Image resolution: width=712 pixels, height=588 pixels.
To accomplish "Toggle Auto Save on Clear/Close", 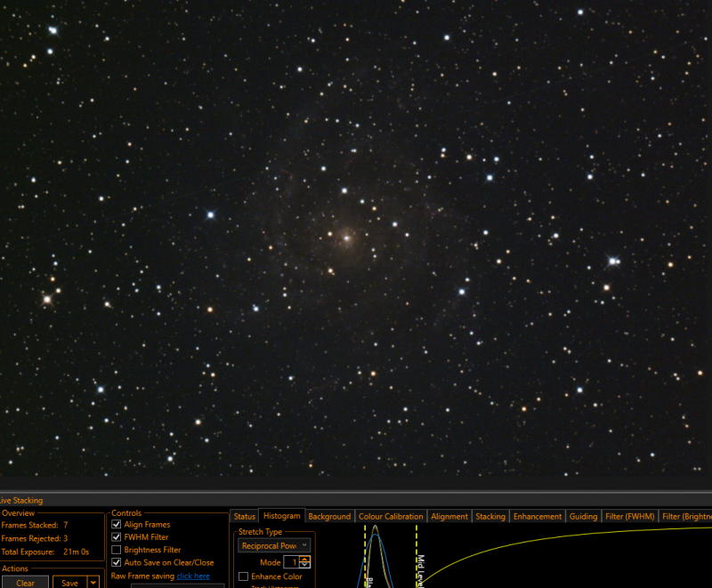I will 117,562.
